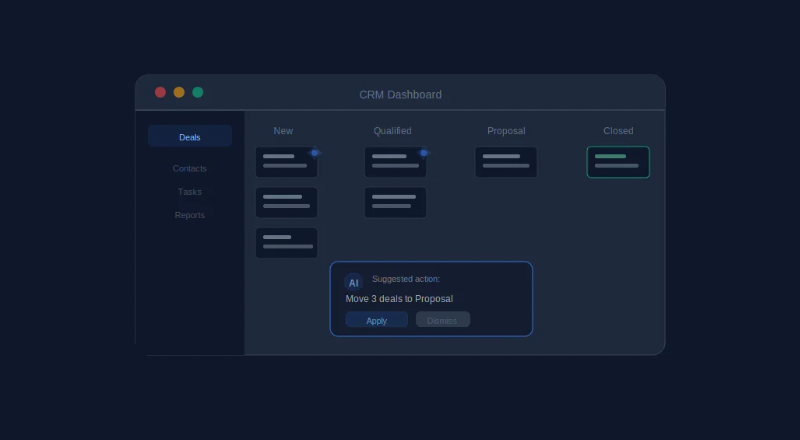Image resolution: width=800 pixels, height=440 pixels.
Task: Open the green-outlined Closed deal card
Action: coord(618,162)
